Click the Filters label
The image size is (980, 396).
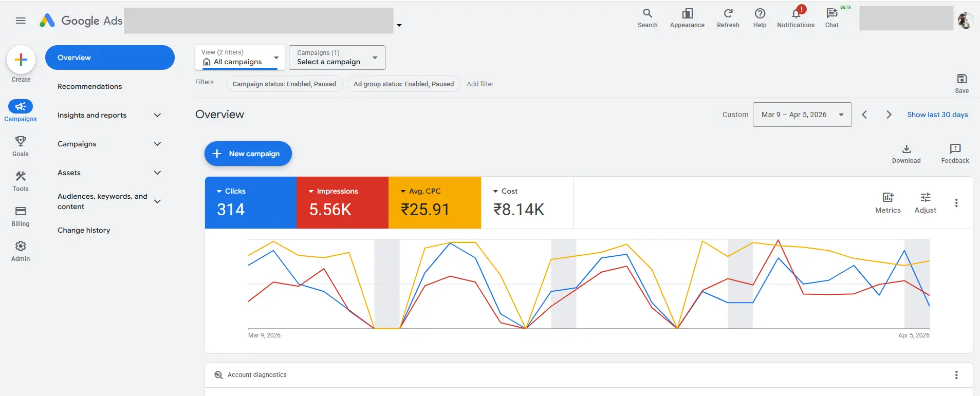point(204,82)
